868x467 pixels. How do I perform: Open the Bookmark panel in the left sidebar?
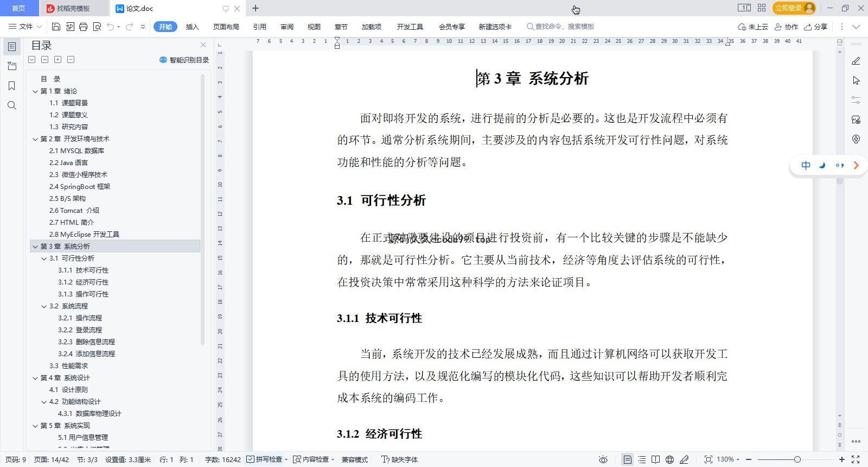pos(12,86)
